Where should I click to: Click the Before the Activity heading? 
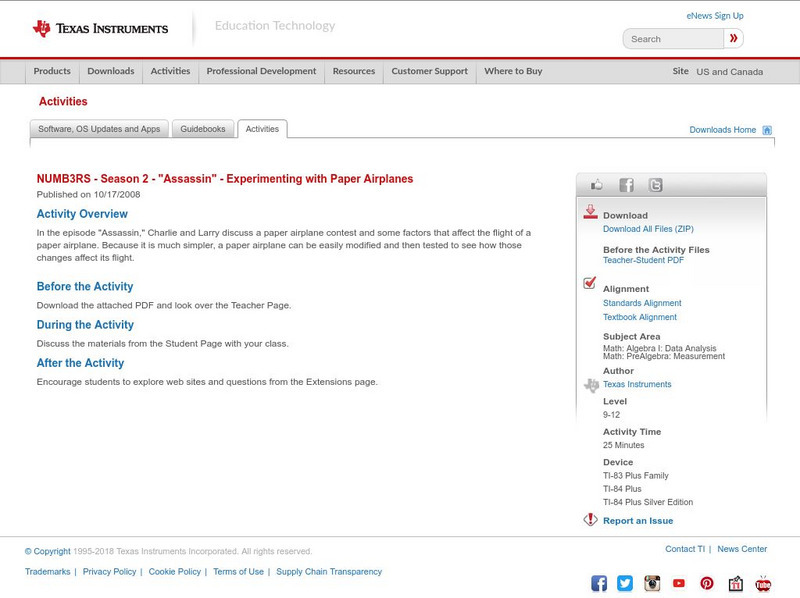pos(85,286)
